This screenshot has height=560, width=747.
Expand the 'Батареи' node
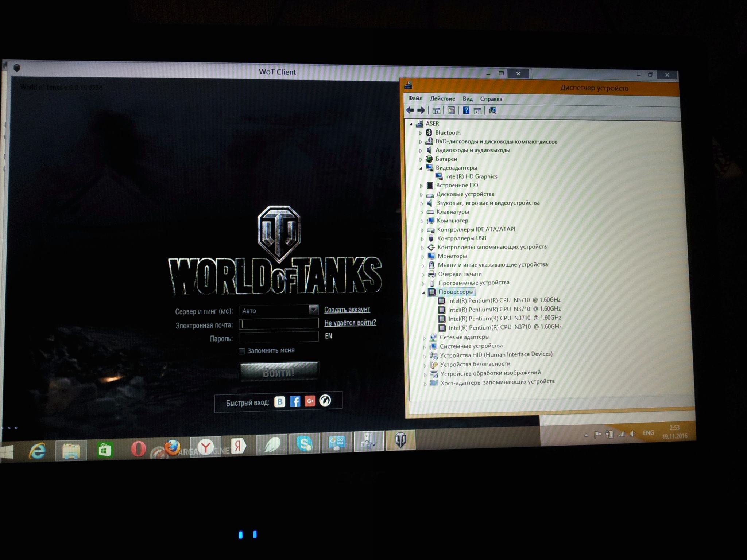pos(421,159)
